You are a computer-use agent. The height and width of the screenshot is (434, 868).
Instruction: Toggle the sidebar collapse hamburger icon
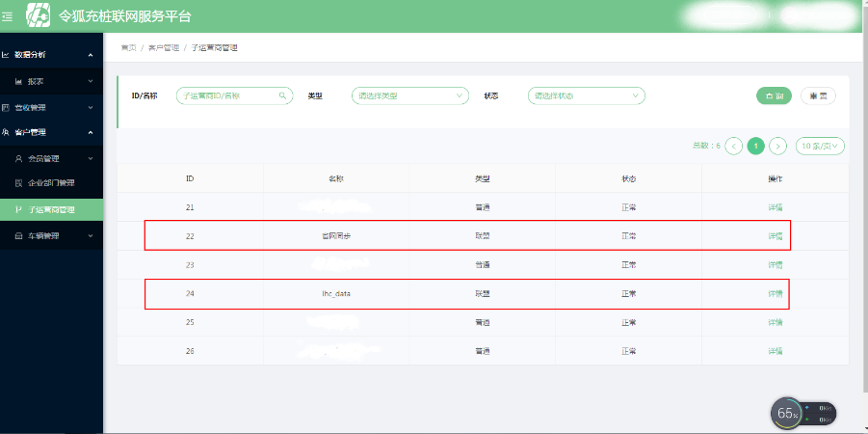point(7,15)
